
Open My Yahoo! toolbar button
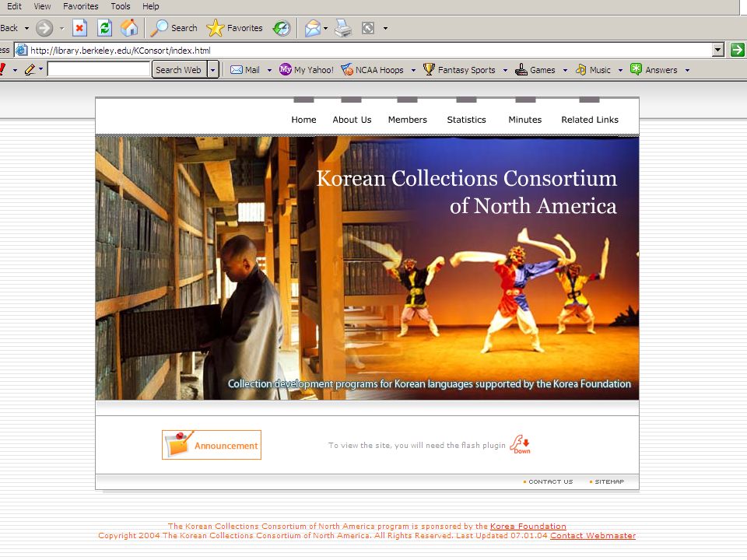coord(307,70)
